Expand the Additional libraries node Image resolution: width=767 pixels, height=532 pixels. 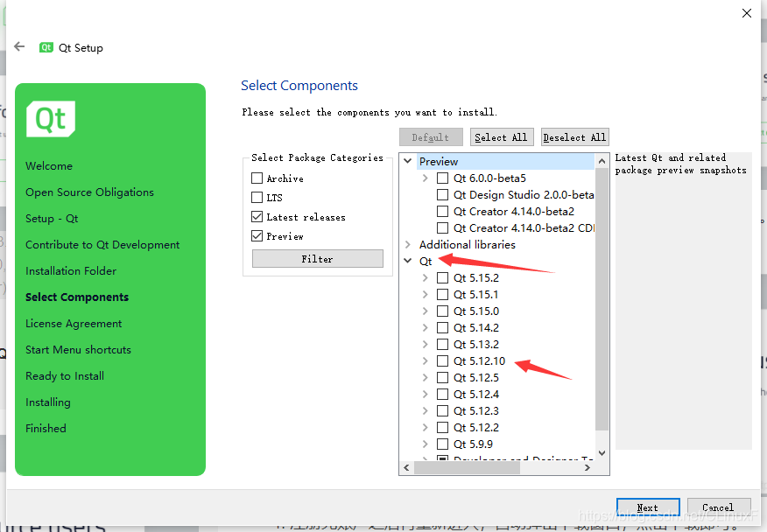click(407, 244)
